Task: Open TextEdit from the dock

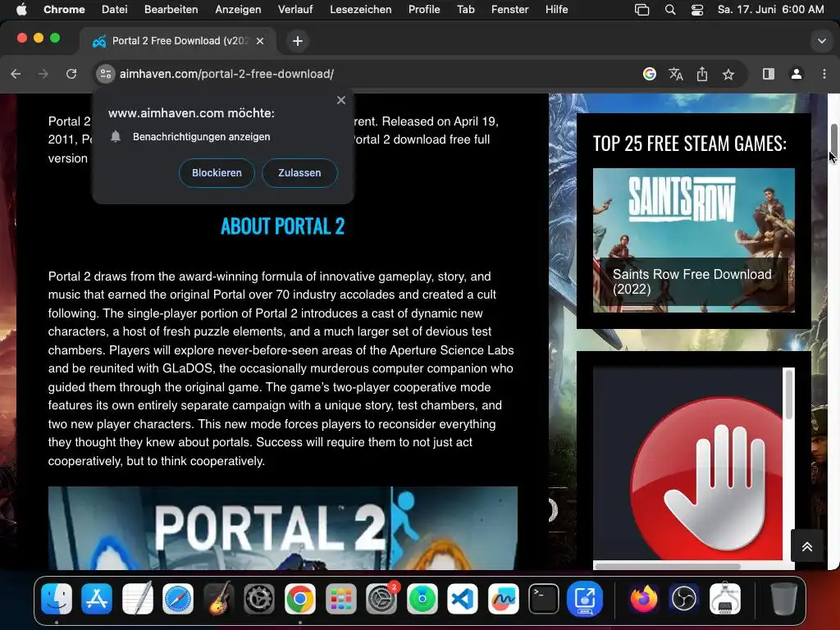Action: [138, 598]
